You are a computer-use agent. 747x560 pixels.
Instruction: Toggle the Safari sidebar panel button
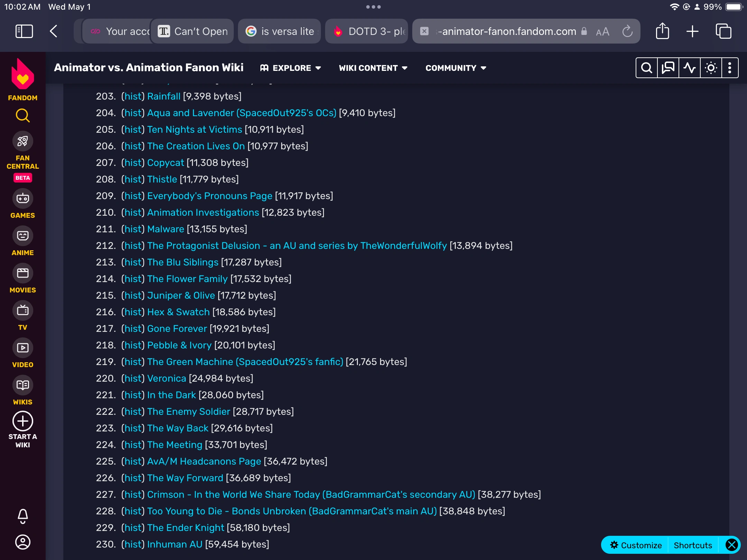click(24, 31)
